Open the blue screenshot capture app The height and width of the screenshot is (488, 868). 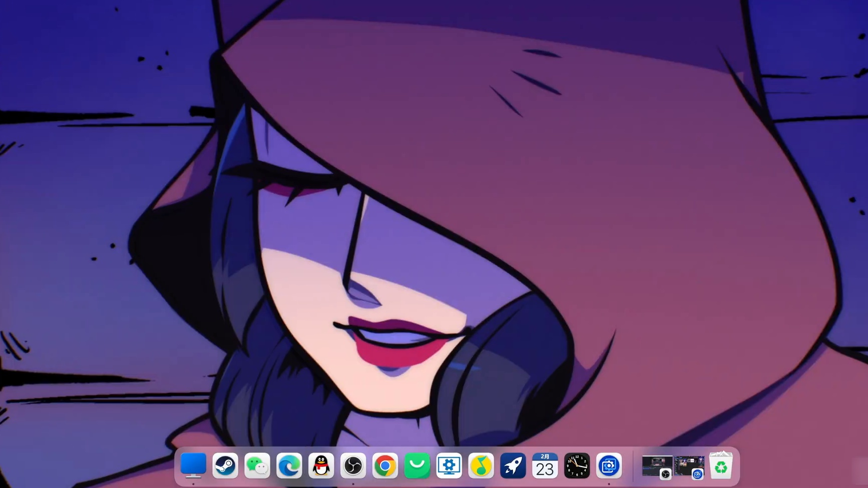pos(609,466)
